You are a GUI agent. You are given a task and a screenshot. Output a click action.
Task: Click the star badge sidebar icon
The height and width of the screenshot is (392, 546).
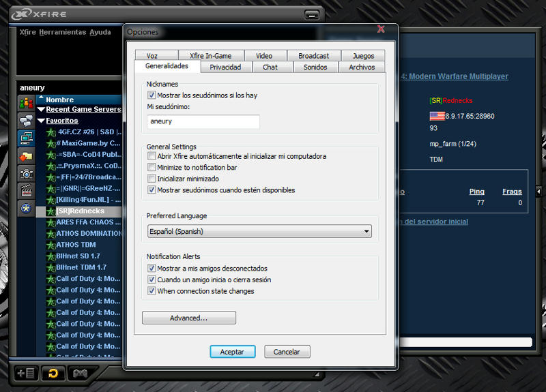(27, 209)
